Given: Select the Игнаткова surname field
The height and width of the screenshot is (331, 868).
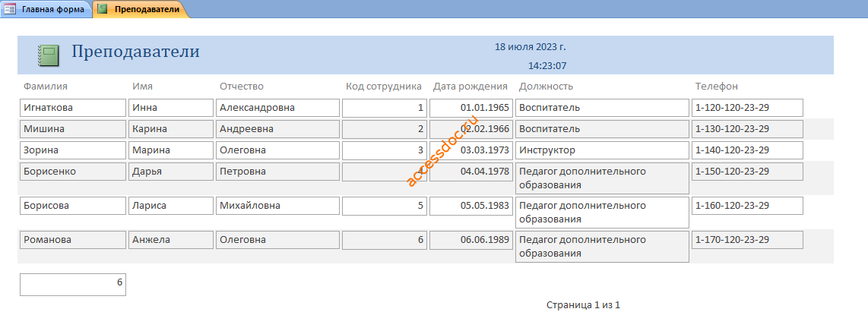Looking at the screenshot, I should point(73,108).
